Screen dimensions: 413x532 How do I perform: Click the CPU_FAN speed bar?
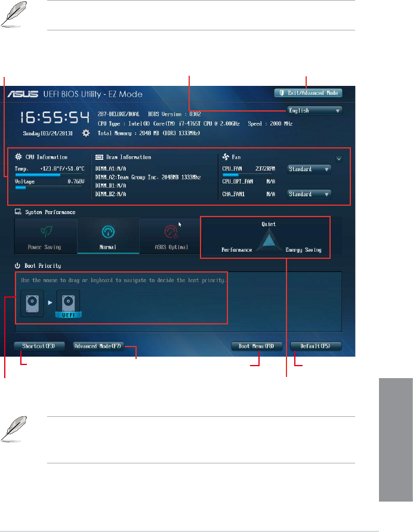coord(249,175)
